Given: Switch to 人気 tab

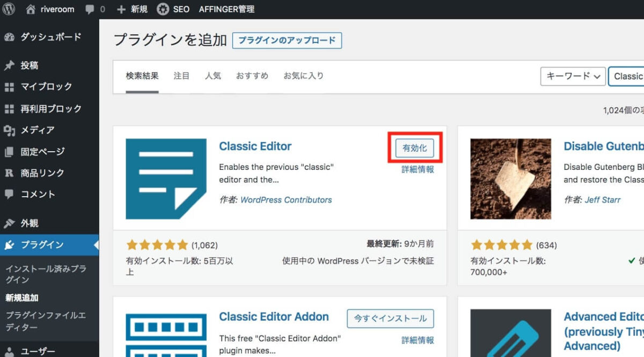Looking at the screenshot, I should coord(213,76).
